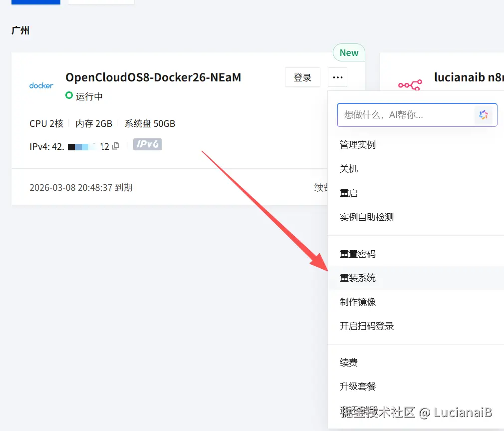Click the n8n logo on the lucianaib card
This screenshot has height=431, width=504.
(x=410, y=85)
